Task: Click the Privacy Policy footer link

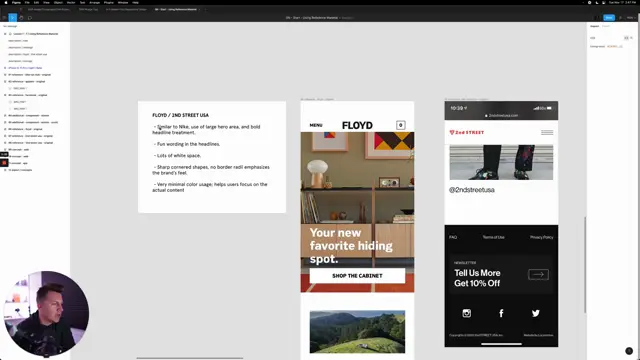Action: pos(542,237)
